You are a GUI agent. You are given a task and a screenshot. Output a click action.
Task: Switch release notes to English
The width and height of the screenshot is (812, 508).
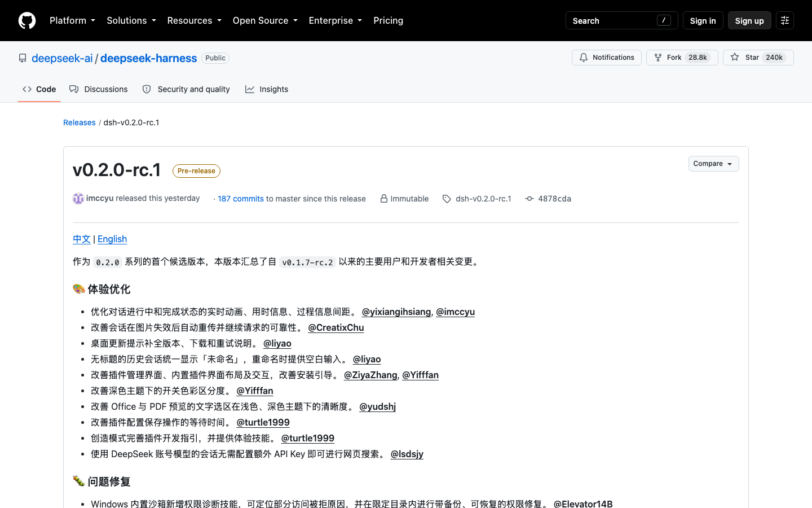pyautogui.click(x=112, y=239)
